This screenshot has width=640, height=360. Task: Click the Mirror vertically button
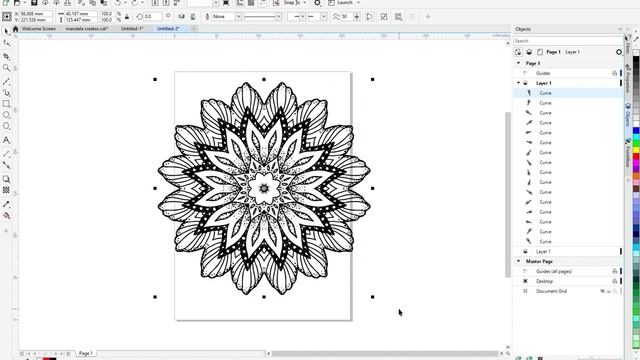coord(193,17)
